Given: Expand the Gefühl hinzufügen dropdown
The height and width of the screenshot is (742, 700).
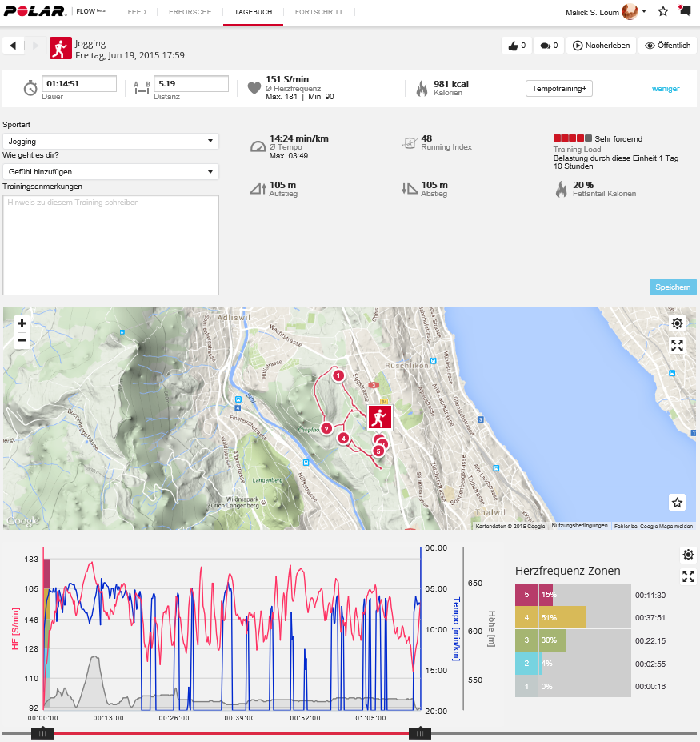Looking at the screenshot, I should (110, 172).
